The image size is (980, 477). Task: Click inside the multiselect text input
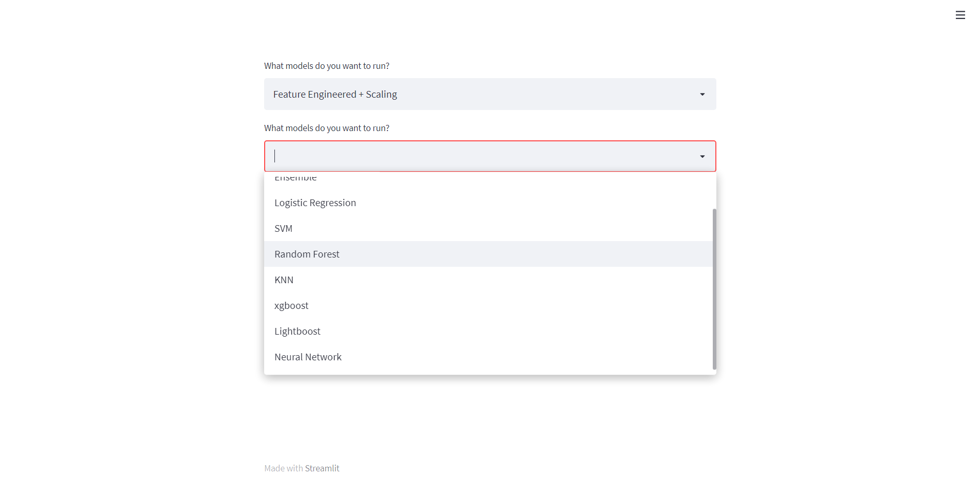[x=360, y=156]
